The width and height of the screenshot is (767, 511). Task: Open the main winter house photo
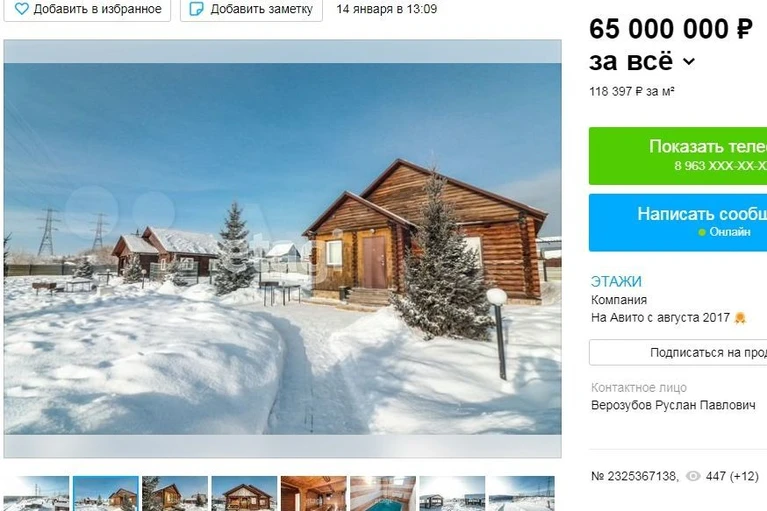click(282, 248)
